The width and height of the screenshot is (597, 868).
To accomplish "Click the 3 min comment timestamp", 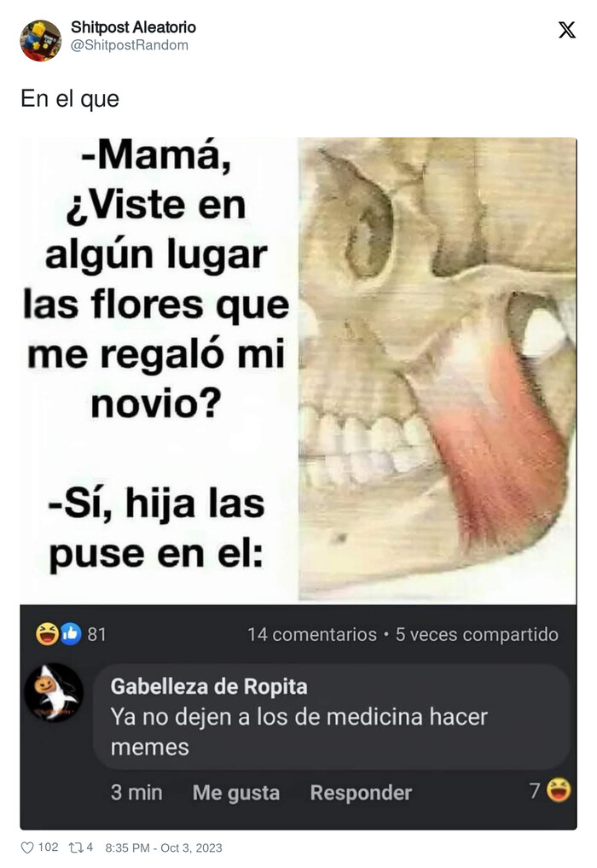I will point(136,792).
